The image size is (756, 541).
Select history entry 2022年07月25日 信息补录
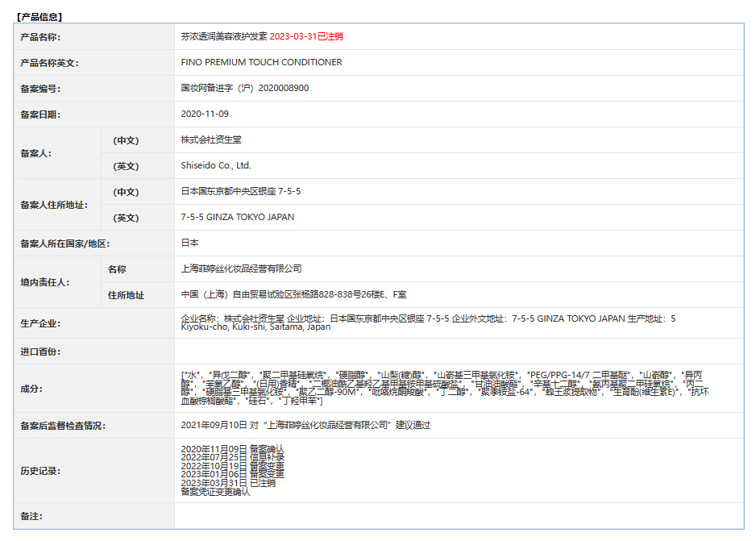[232, 458]
